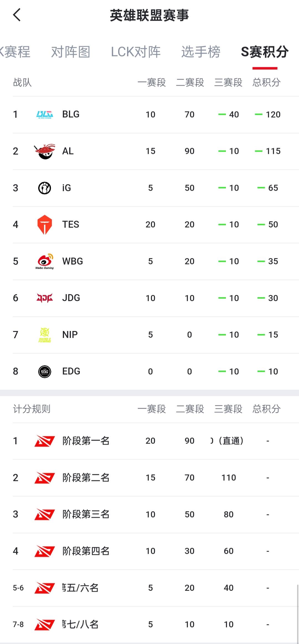
Task: Tap the BLG team name
Action: tap(71, 114)
